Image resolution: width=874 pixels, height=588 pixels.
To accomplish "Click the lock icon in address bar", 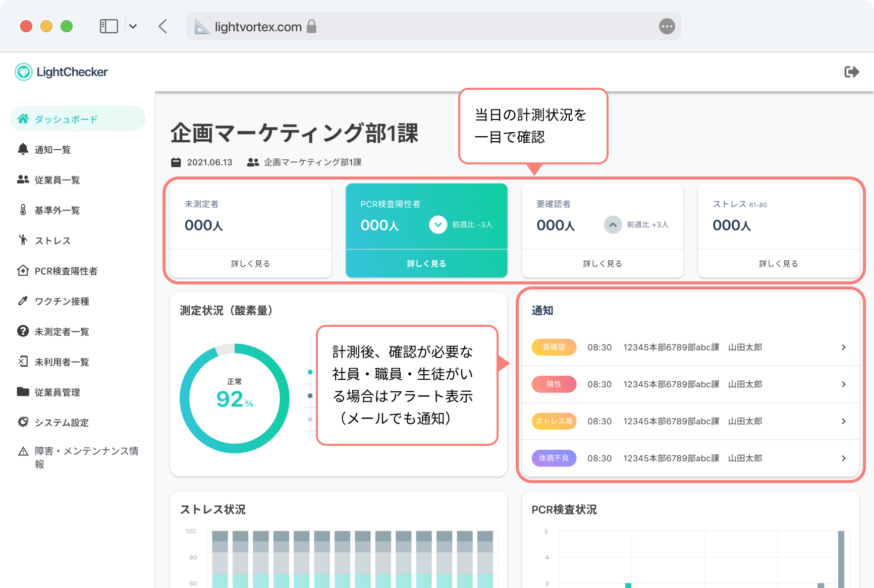I will [x=312, y=26].
